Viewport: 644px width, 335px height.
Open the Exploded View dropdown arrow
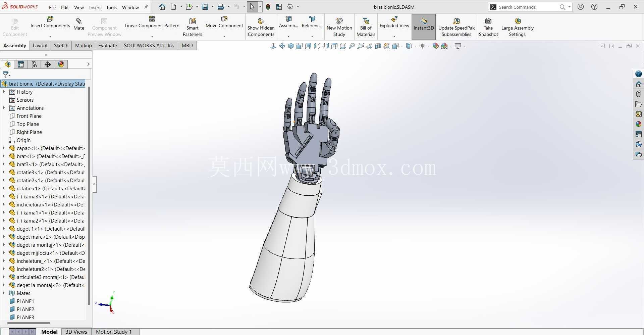tap(394, 36)
